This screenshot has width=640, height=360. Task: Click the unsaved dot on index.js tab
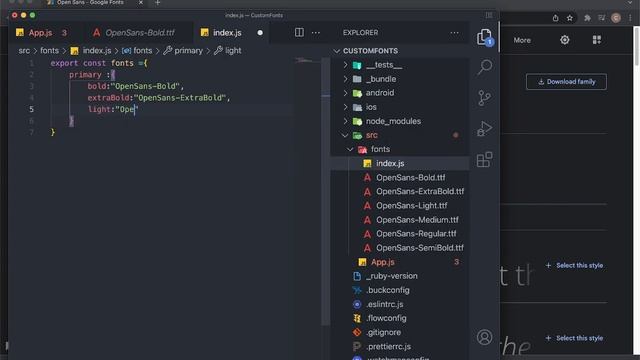[260, 33]
